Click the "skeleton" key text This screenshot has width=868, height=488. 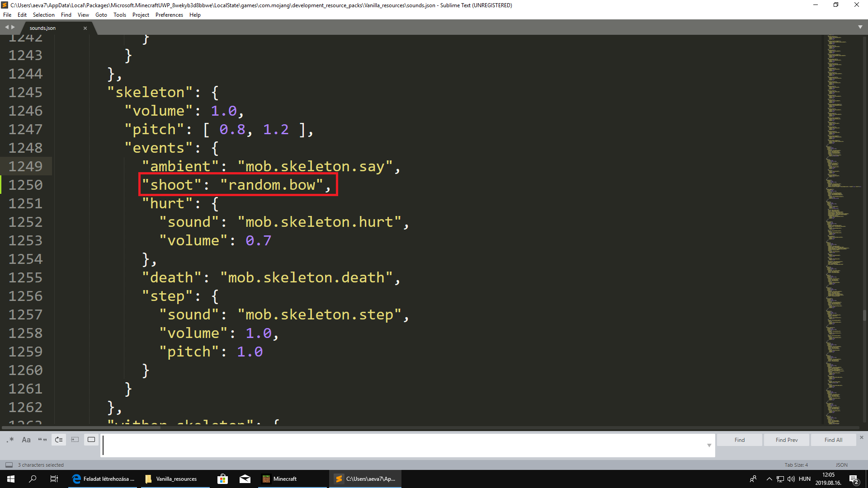tap(150, 92)
